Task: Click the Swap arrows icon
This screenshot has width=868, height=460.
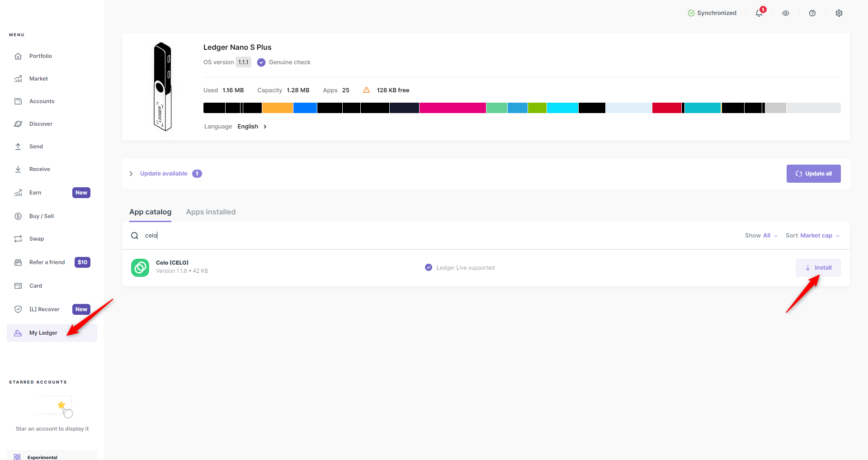Action: pos(18,239)
